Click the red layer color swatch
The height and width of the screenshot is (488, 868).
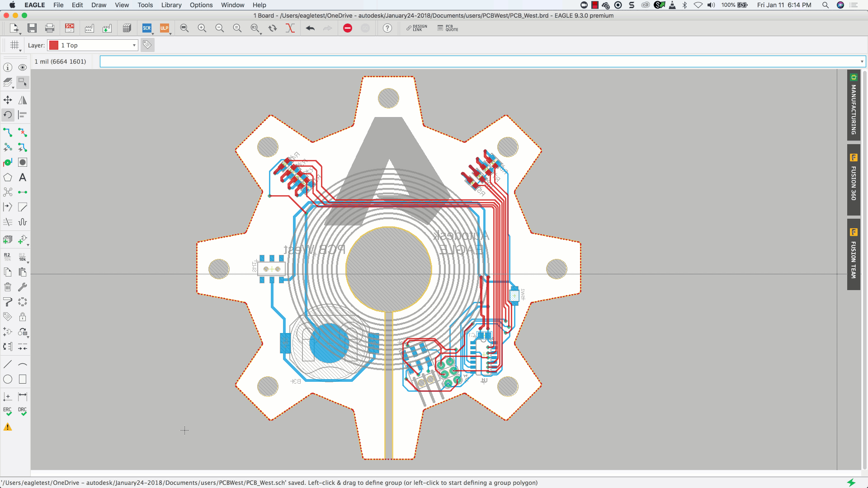coord(54,45)
